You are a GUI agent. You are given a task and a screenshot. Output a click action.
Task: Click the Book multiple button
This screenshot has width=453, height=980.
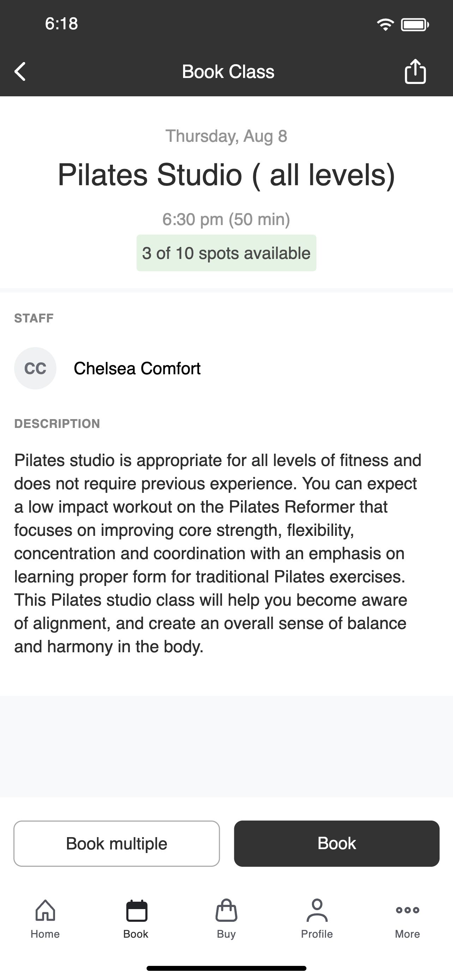tap(117, 843)
